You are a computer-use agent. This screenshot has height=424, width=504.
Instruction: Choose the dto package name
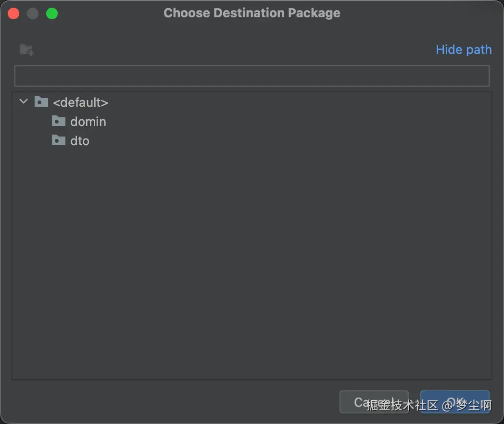(80, 141)
